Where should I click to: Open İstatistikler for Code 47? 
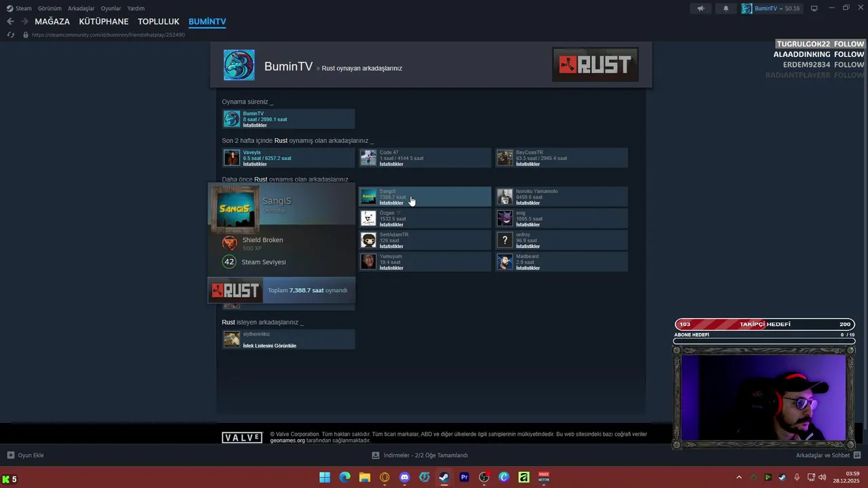[x=391, y=164]
